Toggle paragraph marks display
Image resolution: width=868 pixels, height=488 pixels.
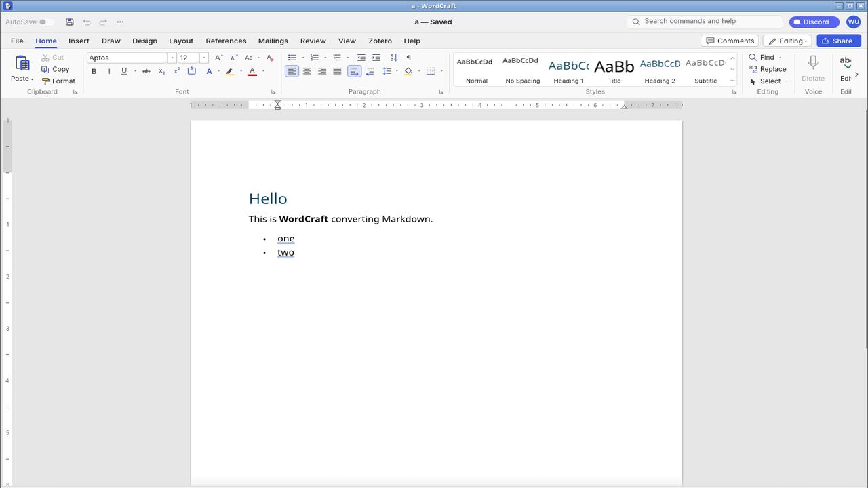click(408, 58)
